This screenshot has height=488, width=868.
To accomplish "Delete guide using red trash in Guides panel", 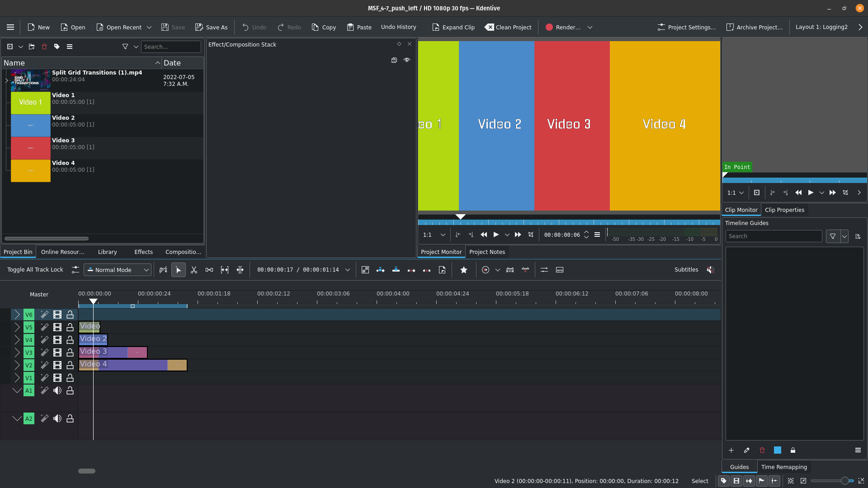I will [762, 450].
